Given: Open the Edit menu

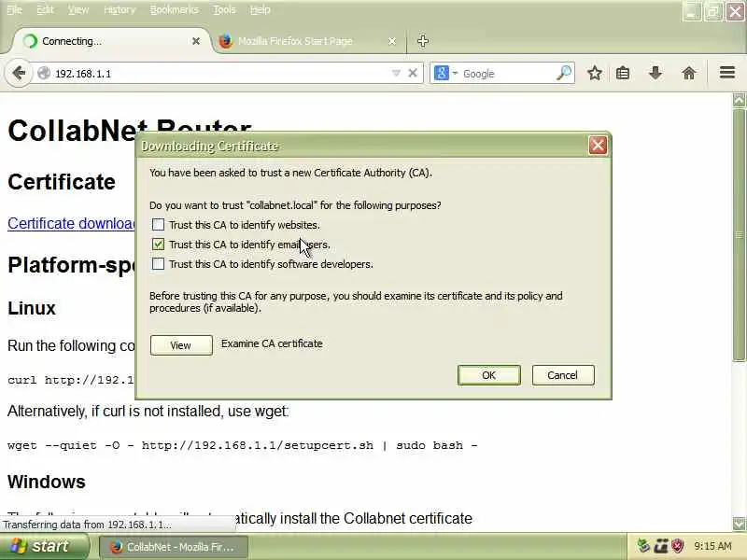Looking at the screenshot, I should tap(45, 9).
